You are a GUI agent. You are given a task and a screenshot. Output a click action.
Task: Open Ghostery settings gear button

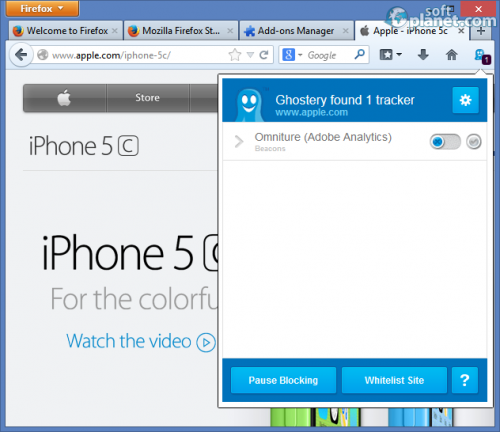pos(465,100)
